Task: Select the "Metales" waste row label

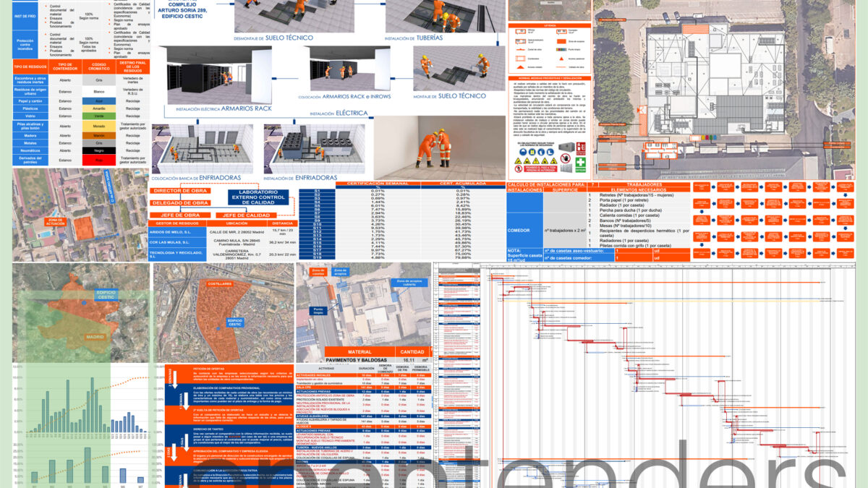Action: [x=30, y=143]
